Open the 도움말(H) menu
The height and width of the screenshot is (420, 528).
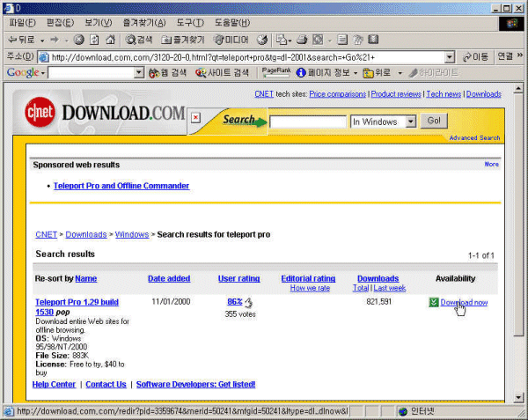coord(232,23)
